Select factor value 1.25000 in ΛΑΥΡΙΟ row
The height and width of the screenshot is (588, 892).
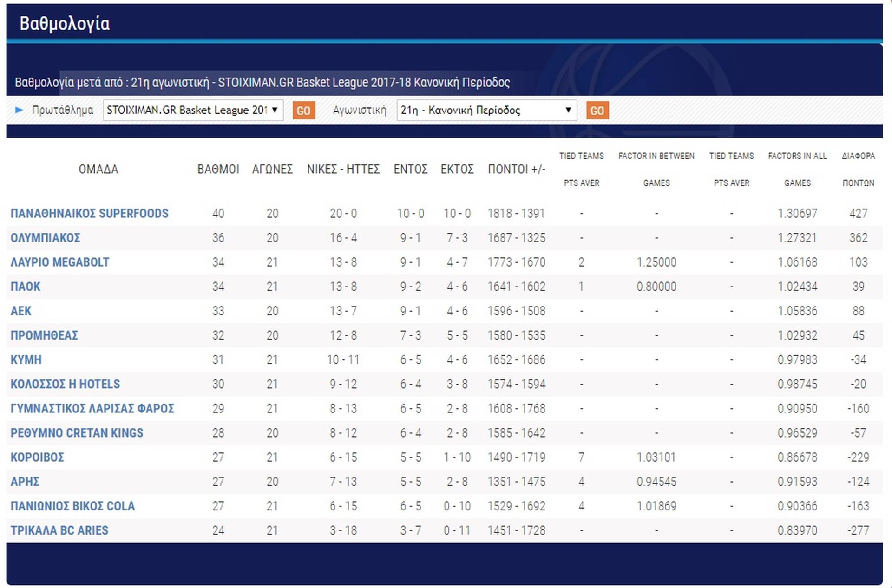click(x=656, y=262)
